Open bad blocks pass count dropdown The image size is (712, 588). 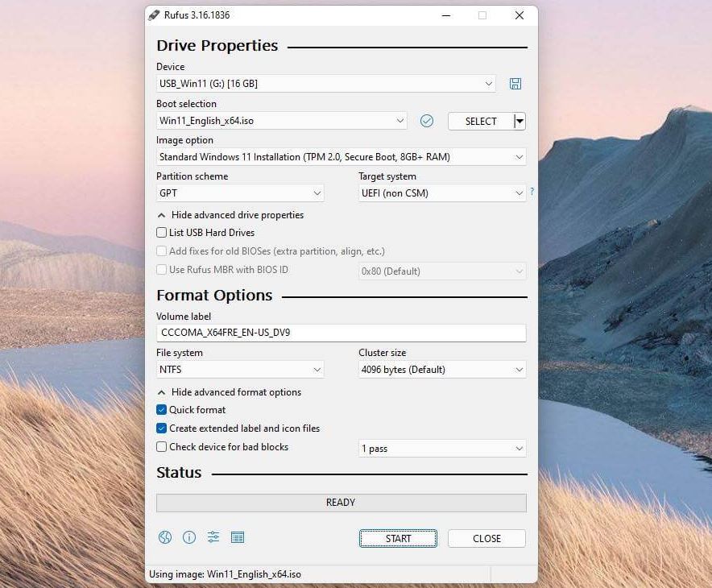[x=442, y=449]
